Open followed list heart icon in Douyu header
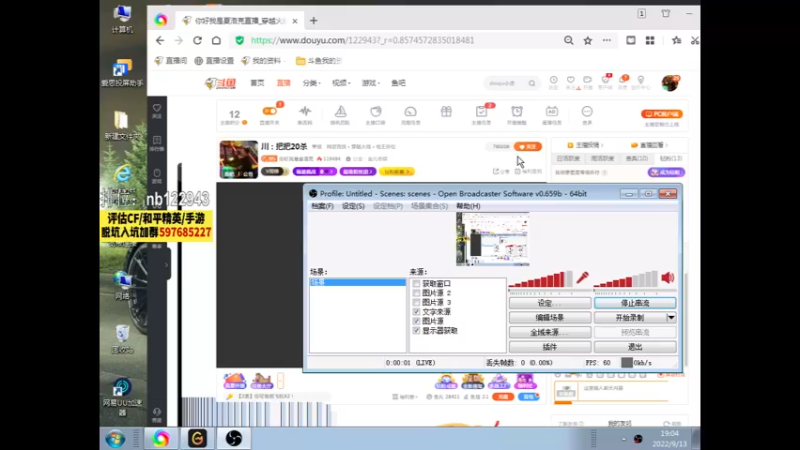800x450 pixels. [x=571, y=82]
